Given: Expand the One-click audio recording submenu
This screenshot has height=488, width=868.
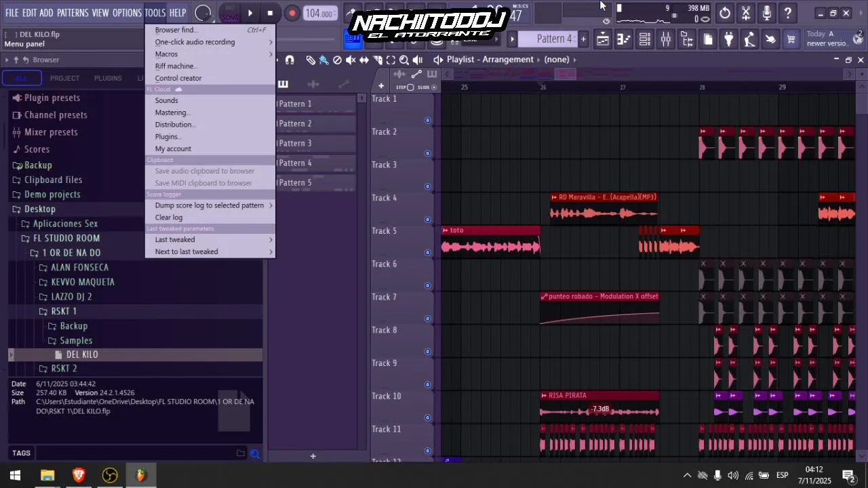Looking at the screenshot, I should coord(210,42).
